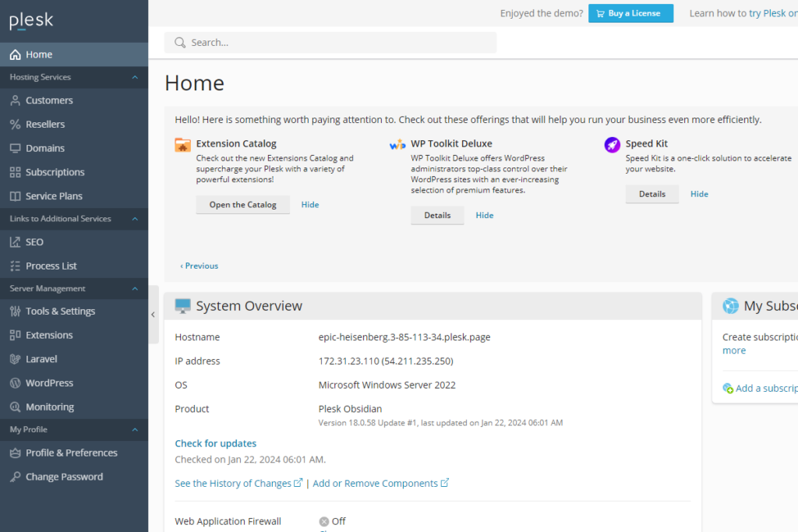Click the Monitoring magnifier icon
This screenshot has height=532, width=798.
pos(16,407)
